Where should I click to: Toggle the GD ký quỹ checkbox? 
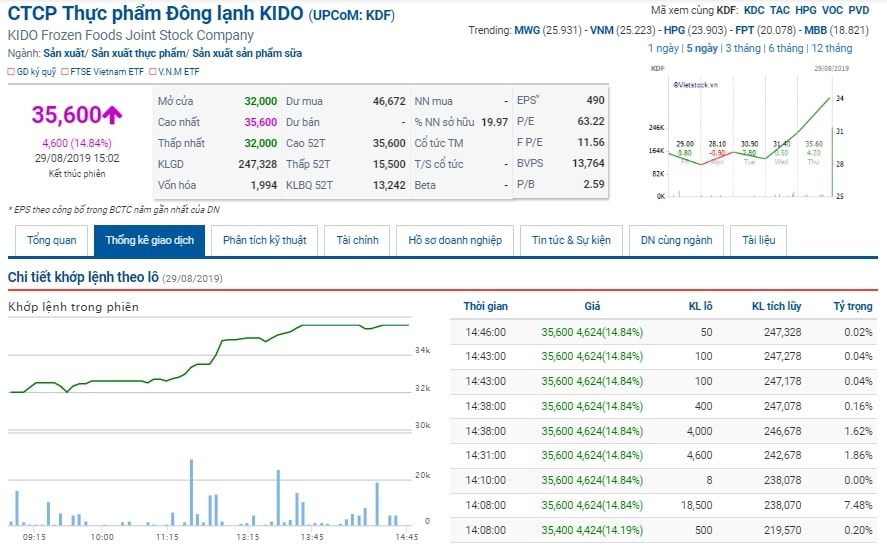point(11,72)
